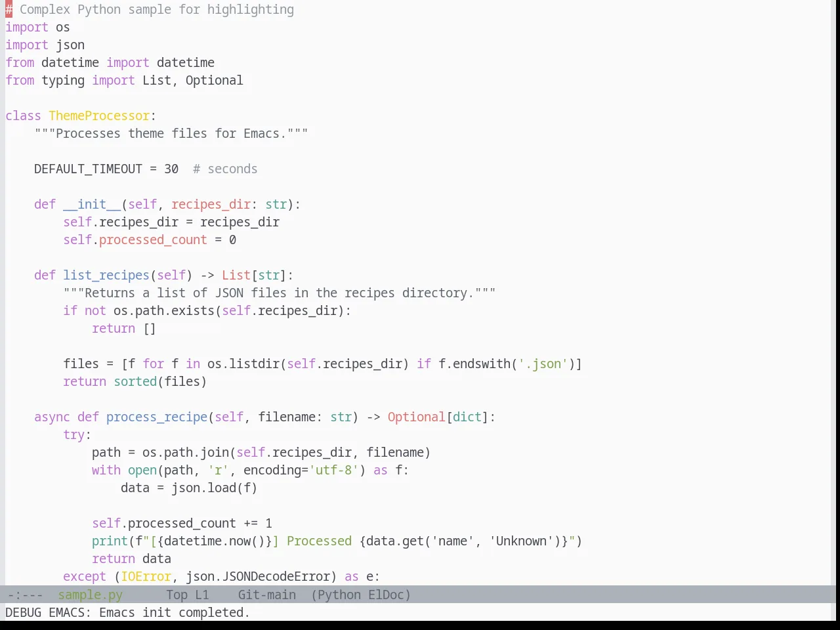Click 'List' return type annotation of list_recipes

pyautogui.click(x=236, y=276)
